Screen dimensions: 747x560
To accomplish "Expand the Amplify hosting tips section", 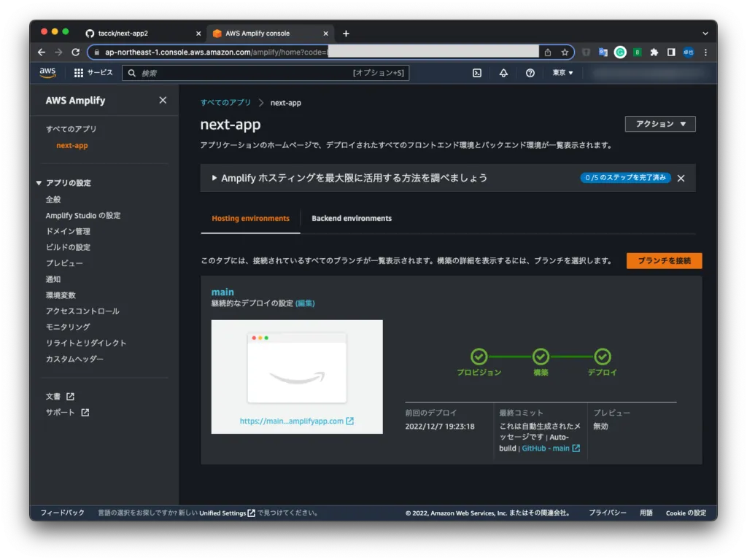I will 214,178.
